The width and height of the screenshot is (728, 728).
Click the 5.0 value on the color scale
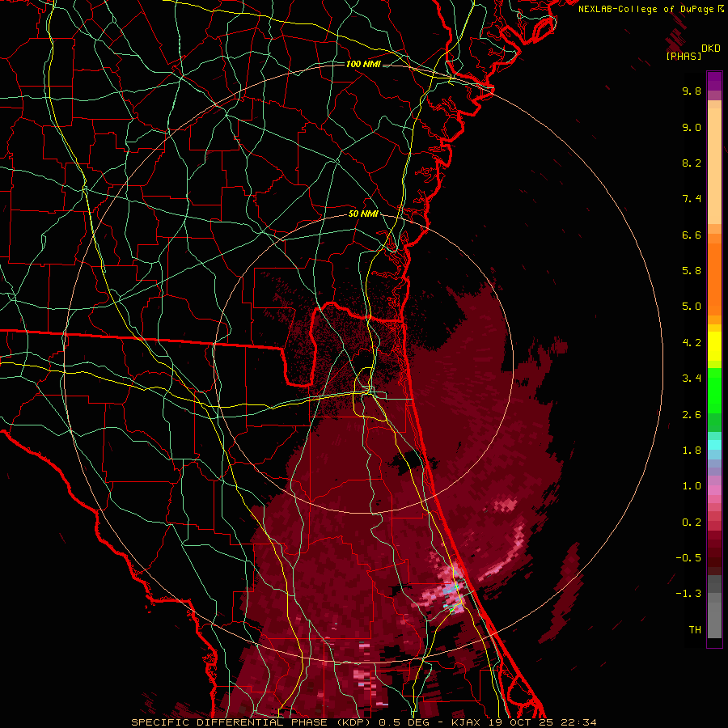point(692,307)
